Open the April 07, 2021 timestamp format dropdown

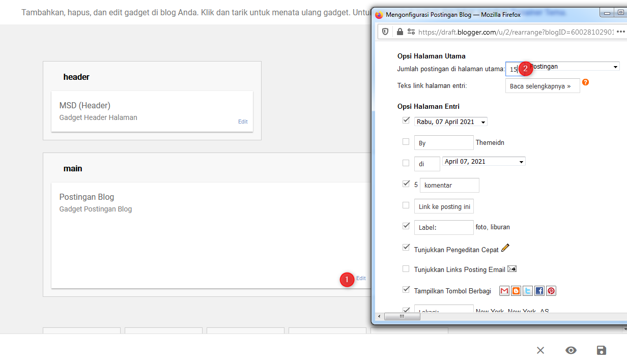[x=484, y=162]
